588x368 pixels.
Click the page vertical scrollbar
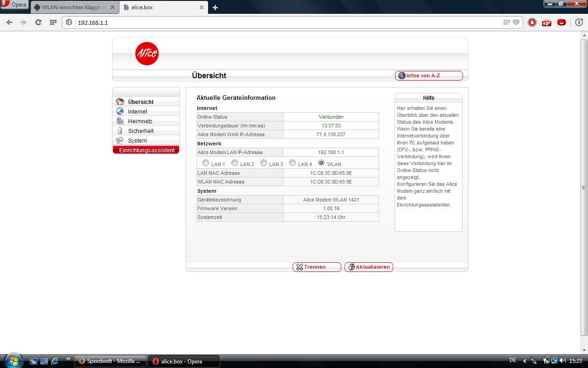tap(584, 188)
